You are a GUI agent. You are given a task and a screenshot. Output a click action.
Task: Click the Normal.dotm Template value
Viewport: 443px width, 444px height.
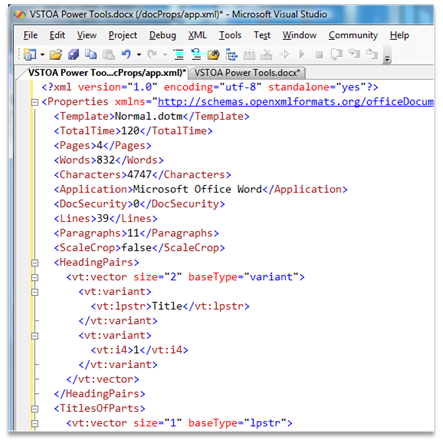click(148, 116)
